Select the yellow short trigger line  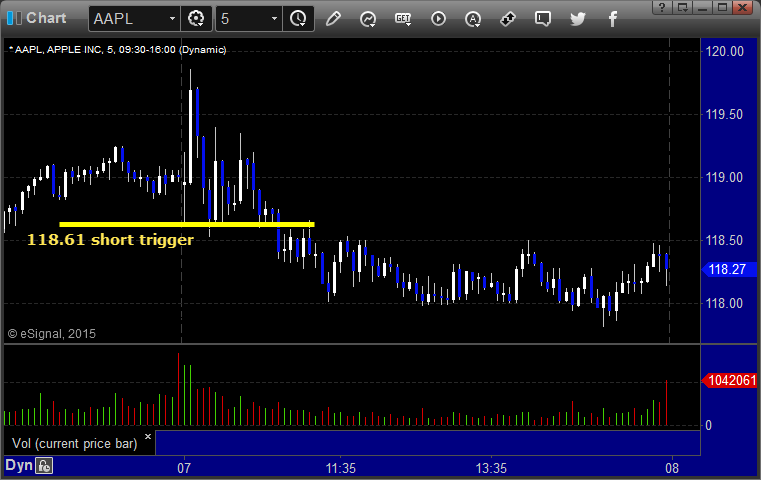[187, 224]
